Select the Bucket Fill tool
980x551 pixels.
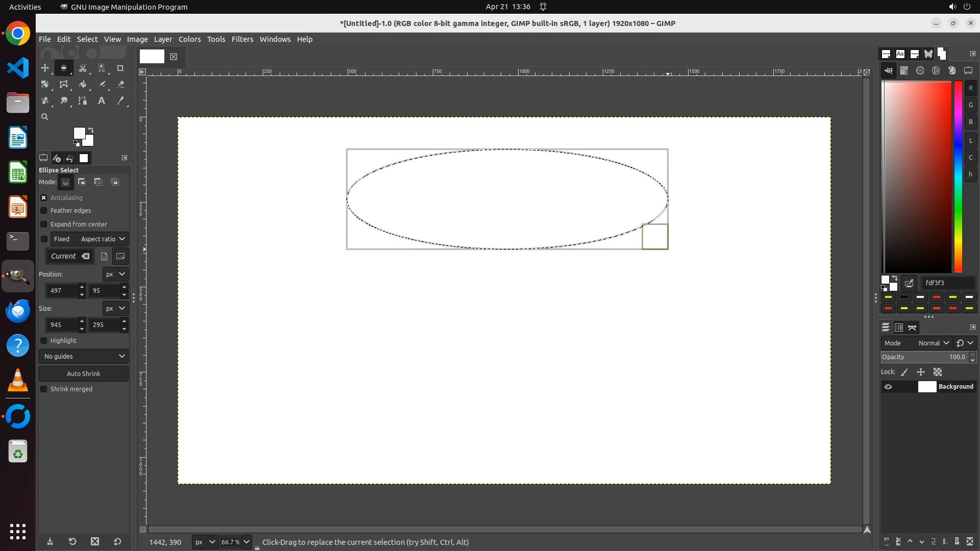83,84
